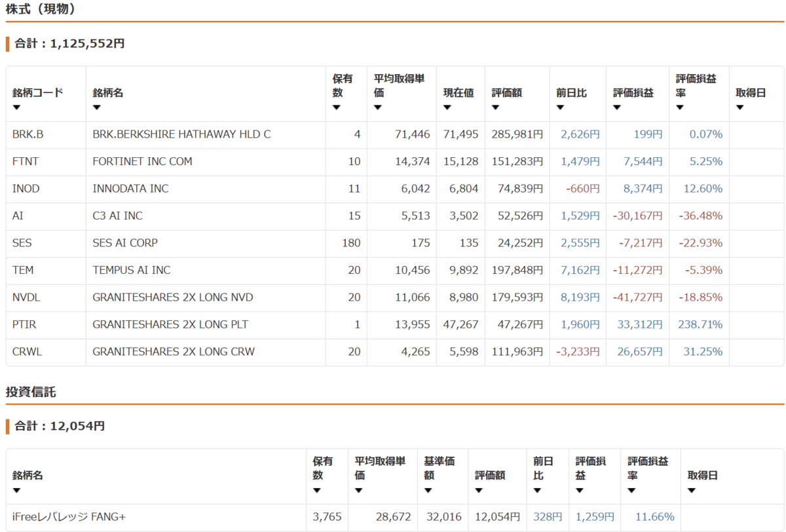Click FORTINET INC COM name
Screen dimensions: 786x532
[143, 161]
